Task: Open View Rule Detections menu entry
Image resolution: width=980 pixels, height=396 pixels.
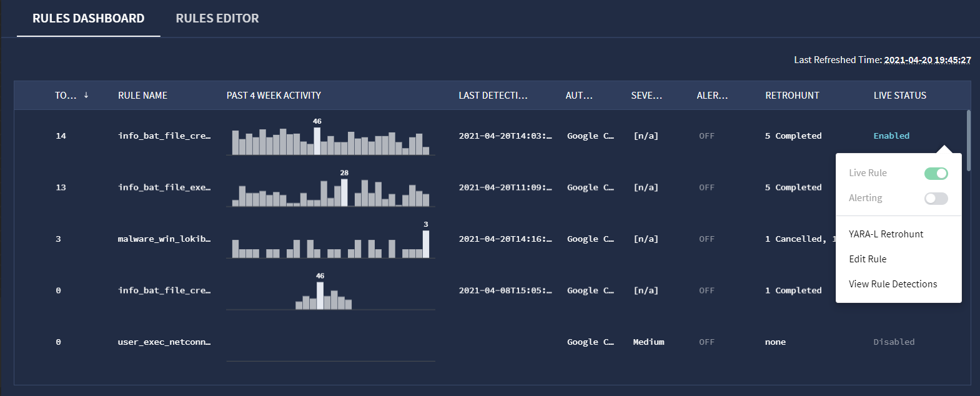Action: pos(893,284)
